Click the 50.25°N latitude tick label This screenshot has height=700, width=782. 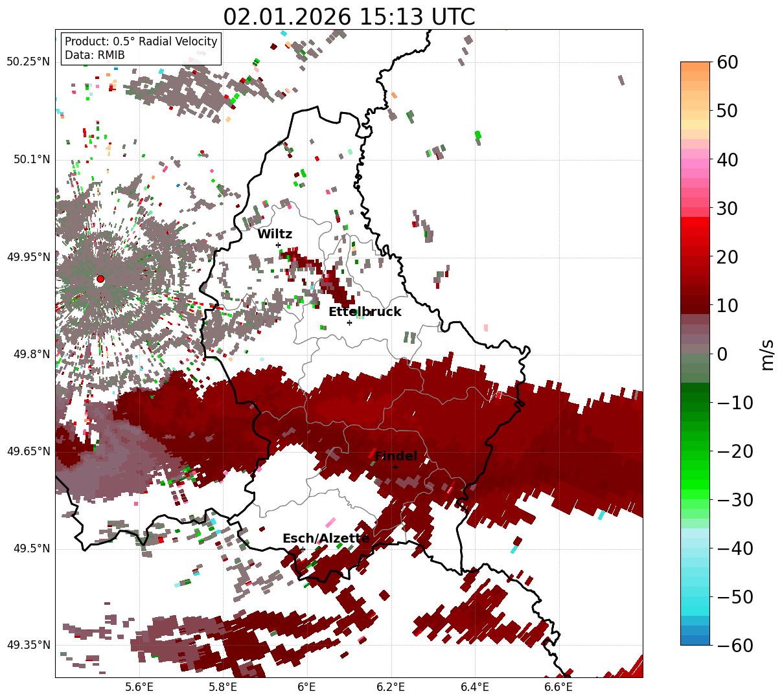click(28, 62)
